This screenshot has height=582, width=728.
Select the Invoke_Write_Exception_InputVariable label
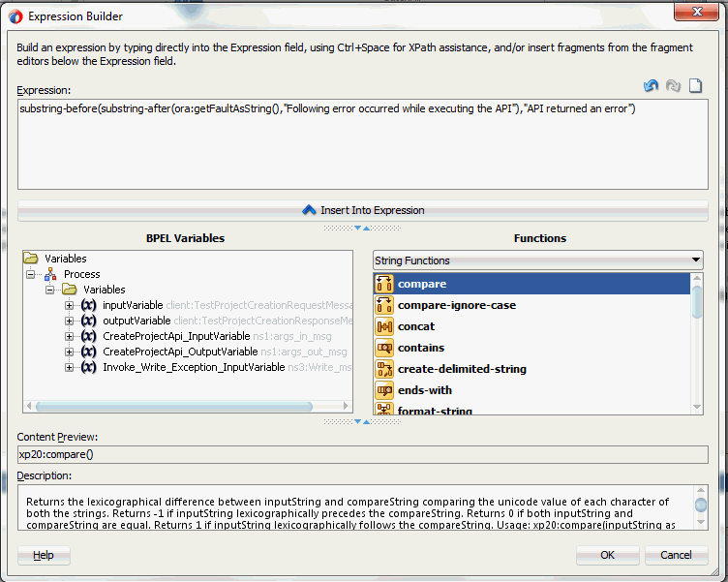[x=194, y=367]
